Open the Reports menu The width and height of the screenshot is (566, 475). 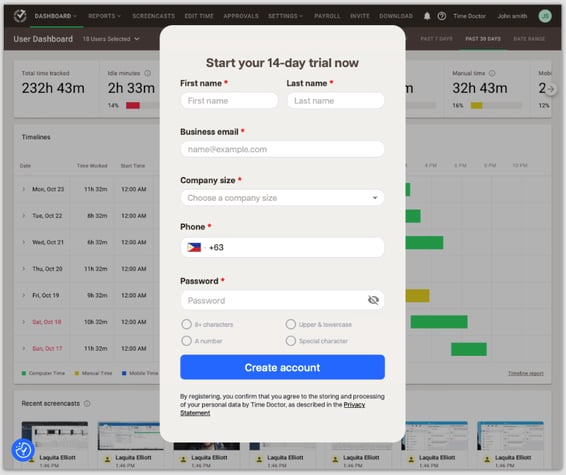click(104, 16)
